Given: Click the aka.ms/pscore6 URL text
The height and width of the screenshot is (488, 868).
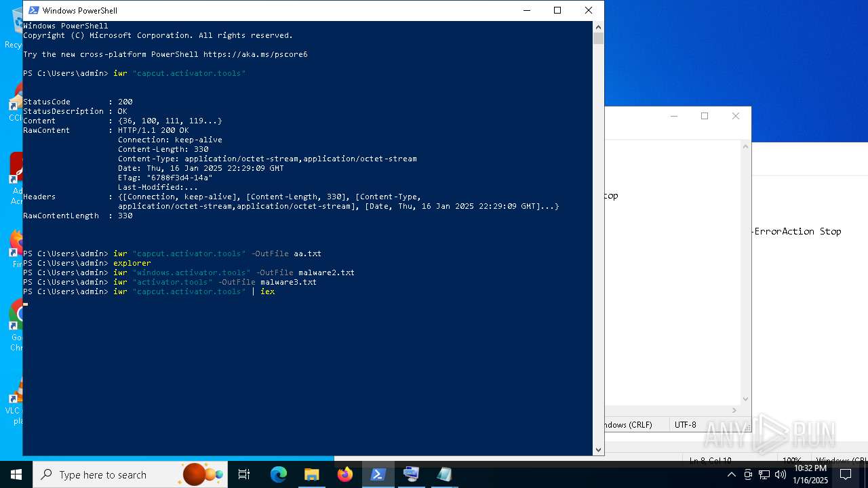Looking at the screenshot, I should coord(256,54).
